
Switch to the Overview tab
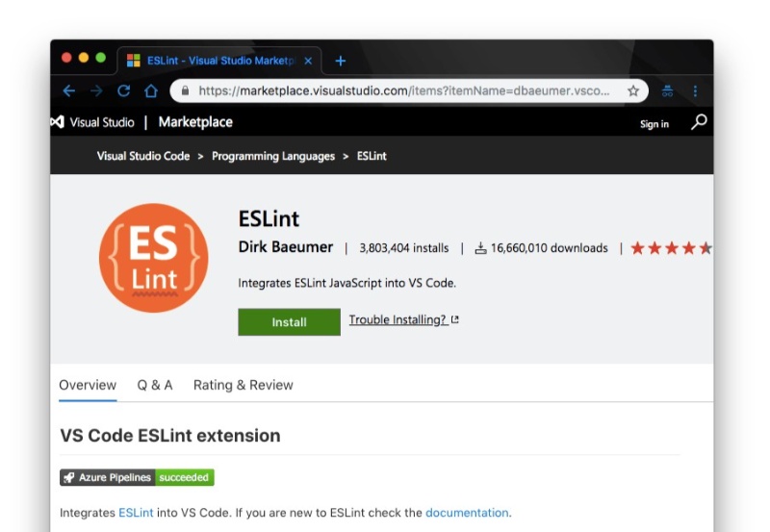click(x=88, y=385)
